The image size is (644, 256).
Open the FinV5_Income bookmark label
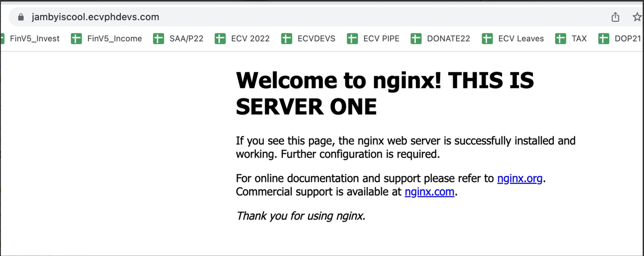tap(115, 39)
